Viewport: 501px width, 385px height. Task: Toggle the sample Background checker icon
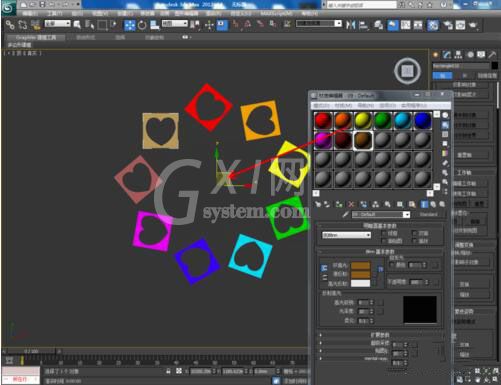(445, 134)
